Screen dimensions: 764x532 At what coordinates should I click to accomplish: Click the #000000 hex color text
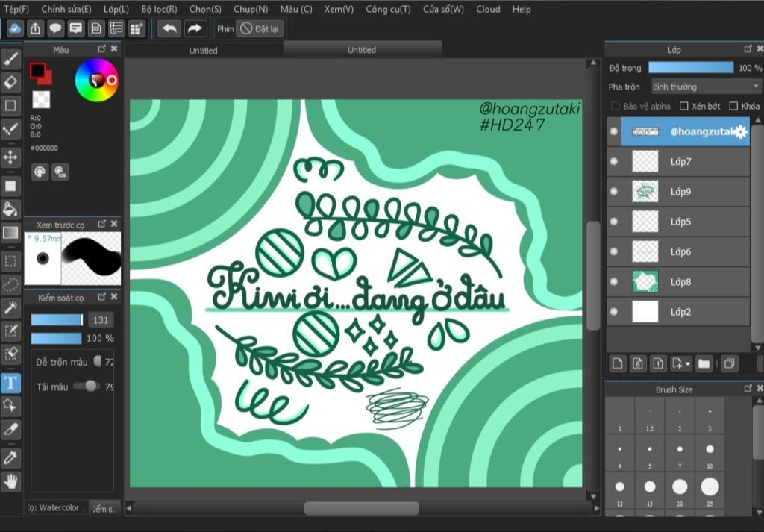[x=44, y=148]
